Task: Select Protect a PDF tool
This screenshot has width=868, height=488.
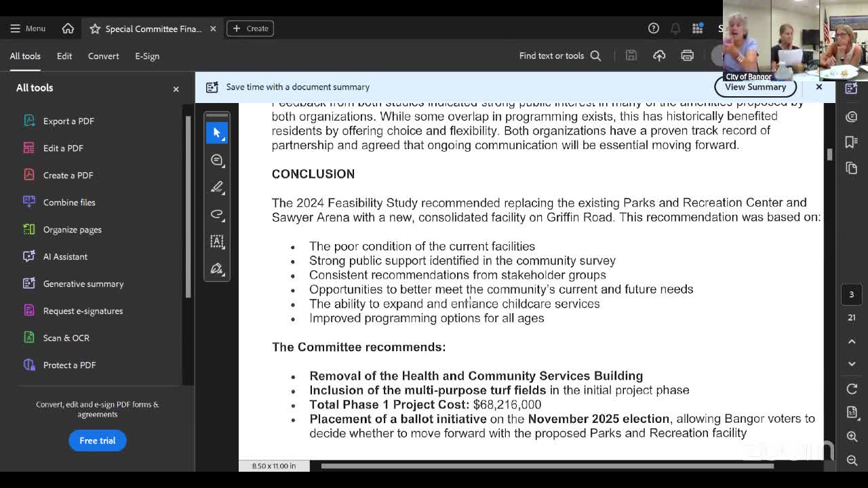Action: click(69, 365)
